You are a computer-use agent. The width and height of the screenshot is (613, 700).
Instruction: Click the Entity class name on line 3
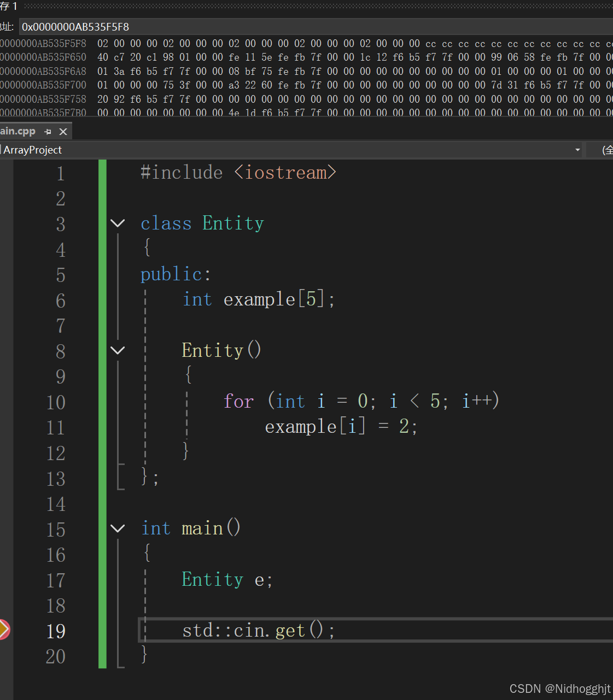(233, 223)
